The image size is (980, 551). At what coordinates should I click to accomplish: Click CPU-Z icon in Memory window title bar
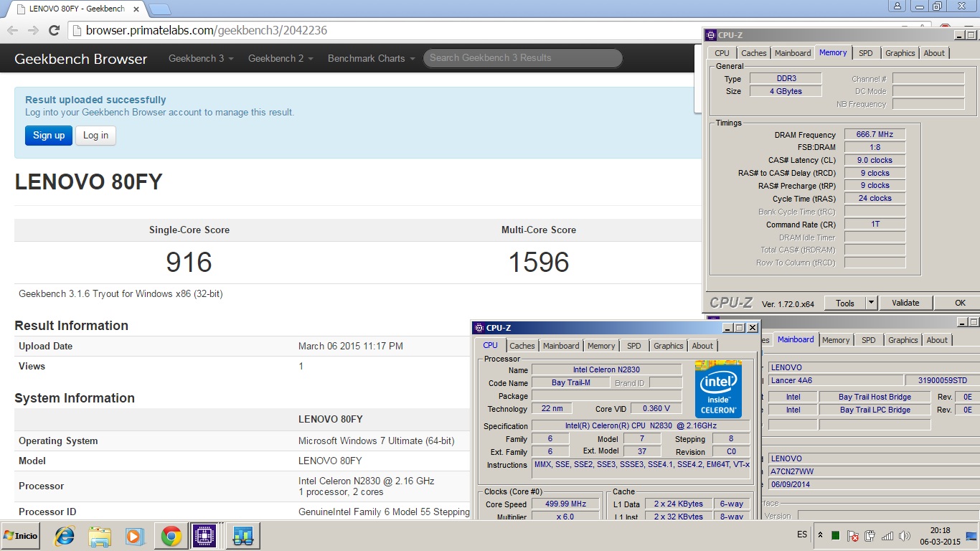point(711,34)
